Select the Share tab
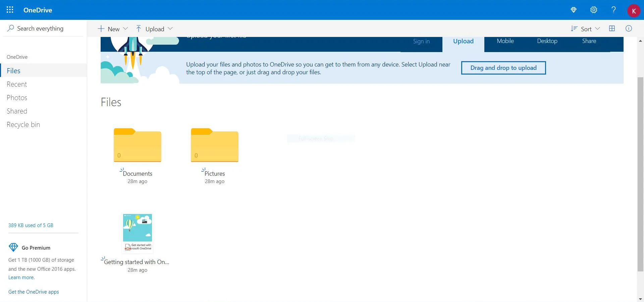 589,41
